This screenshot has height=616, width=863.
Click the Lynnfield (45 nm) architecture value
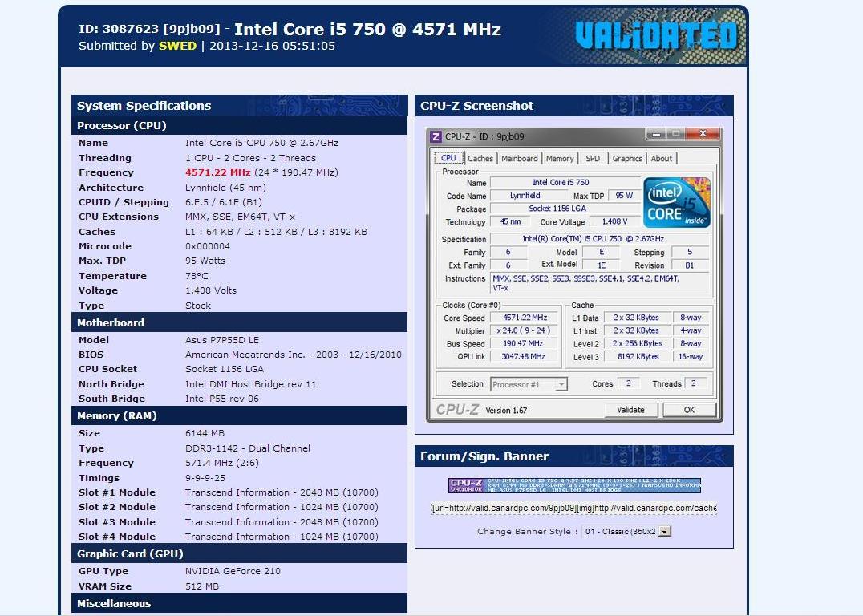(225, 187)
